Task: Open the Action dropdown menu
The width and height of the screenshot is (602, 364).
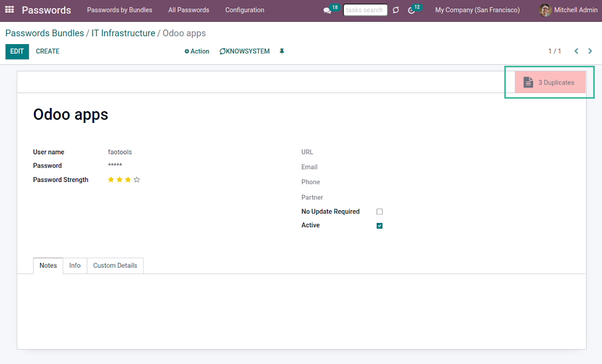Action: (x=197, y=52)
